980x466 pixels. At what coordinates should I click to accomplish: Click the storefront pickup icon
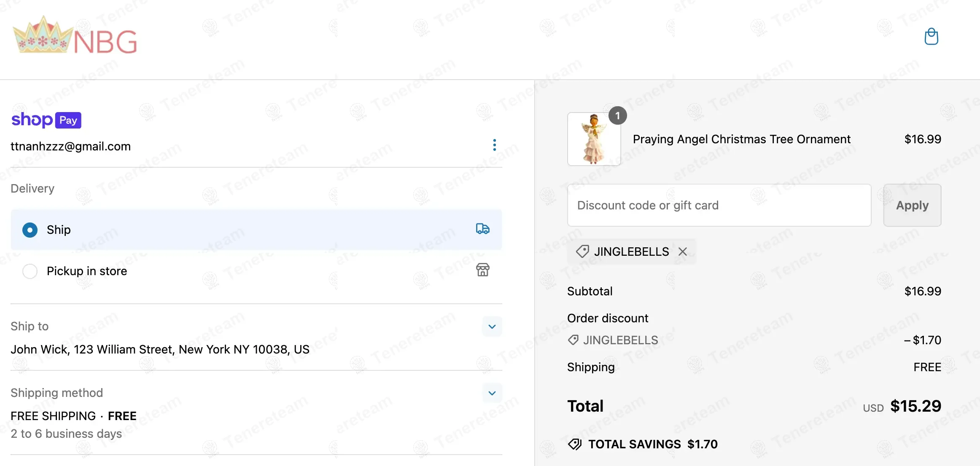pos(482,270)
